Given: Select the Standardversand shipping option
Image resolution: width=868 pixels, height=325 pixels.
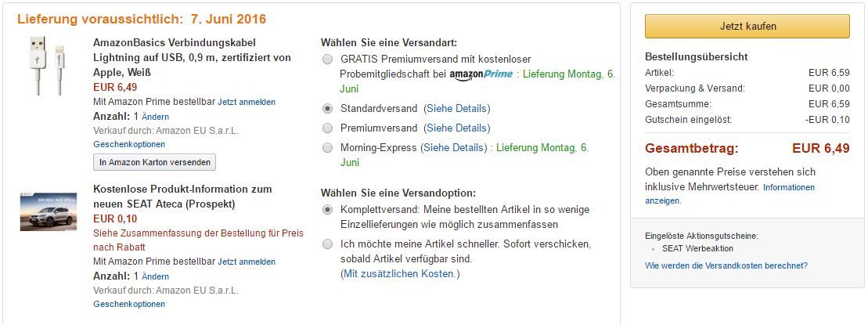Looking at the screenshot, I should coord(327,108).
